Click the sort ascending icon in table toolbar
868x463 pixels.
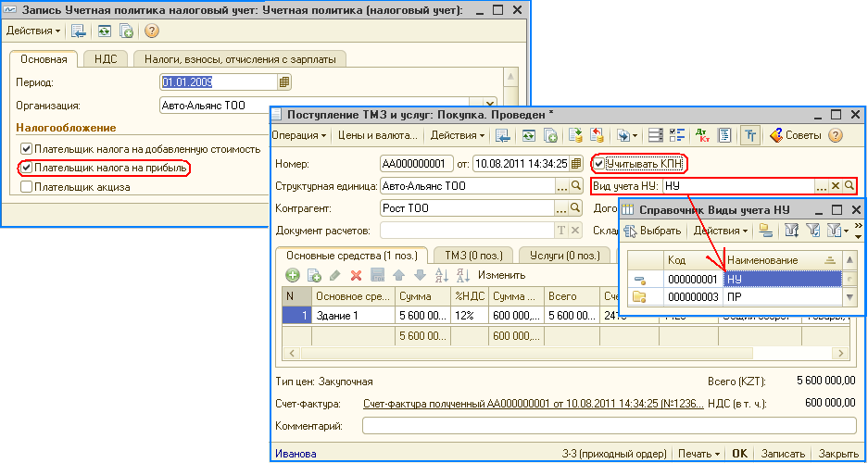coord(442,275)
